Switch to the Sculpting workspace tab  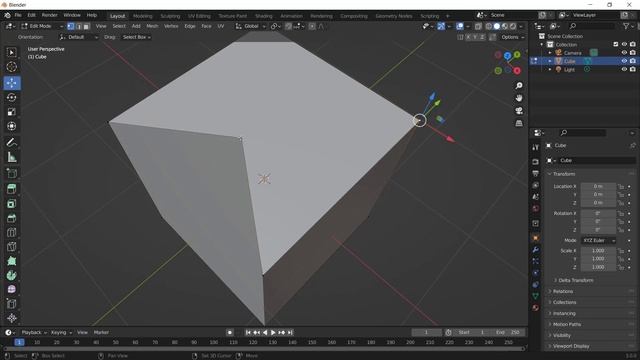170,16
